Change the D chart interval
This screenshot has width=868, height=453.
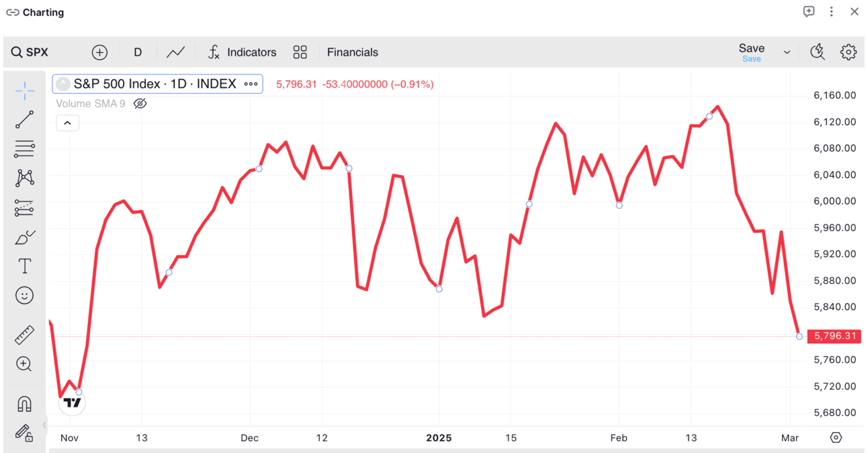coord(138,52)
